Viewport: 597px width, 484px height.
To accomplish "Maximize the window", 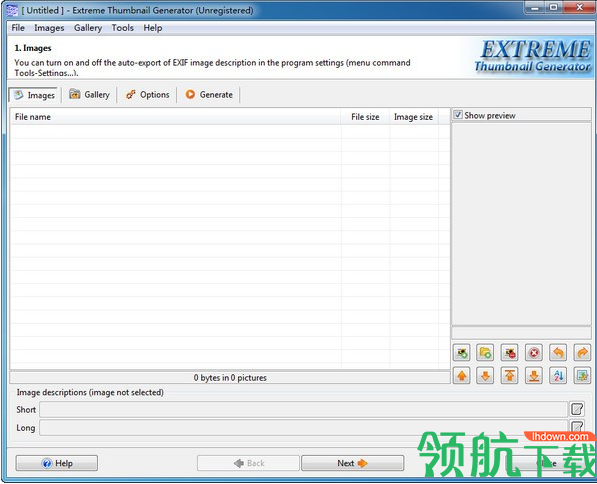I will click(554, 7).
